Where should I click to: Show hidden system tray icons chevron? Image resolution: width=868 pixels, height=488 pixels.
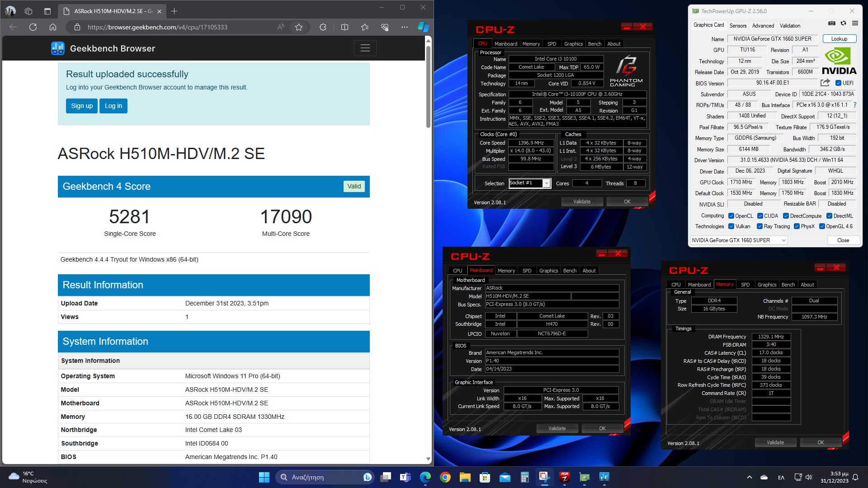[x=749, y=477]
